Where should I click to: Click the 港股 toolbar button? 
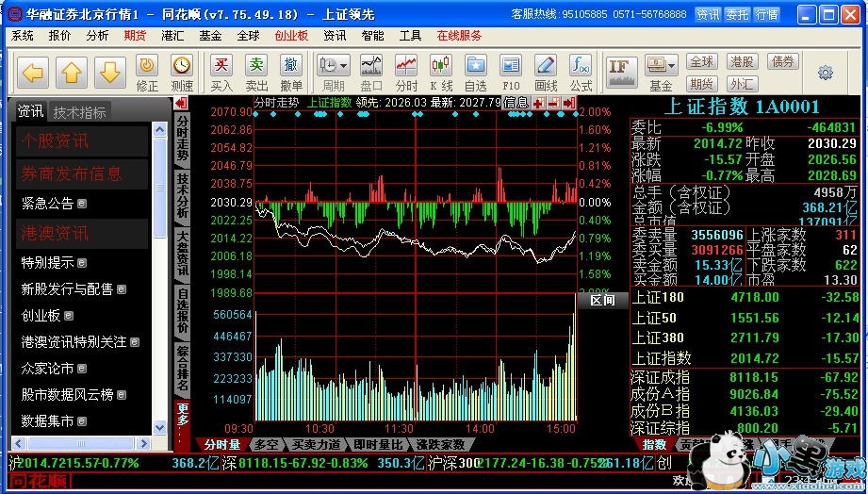(x=743, y=61)
